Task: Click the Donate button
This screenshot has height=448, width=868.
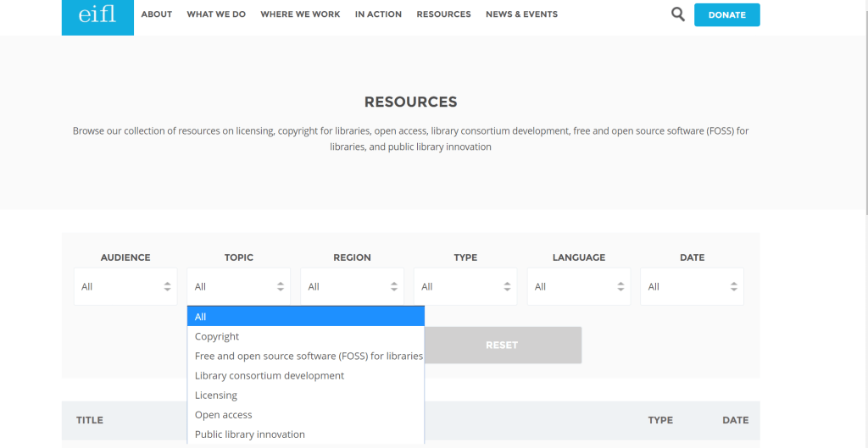Action: [726, 15]
